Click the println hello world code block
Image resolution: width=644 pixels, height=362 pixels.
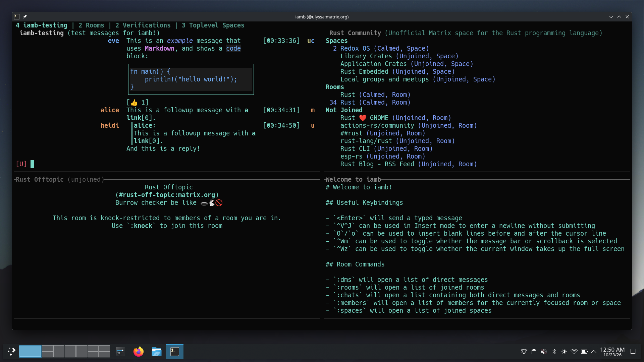coord(191,79)
